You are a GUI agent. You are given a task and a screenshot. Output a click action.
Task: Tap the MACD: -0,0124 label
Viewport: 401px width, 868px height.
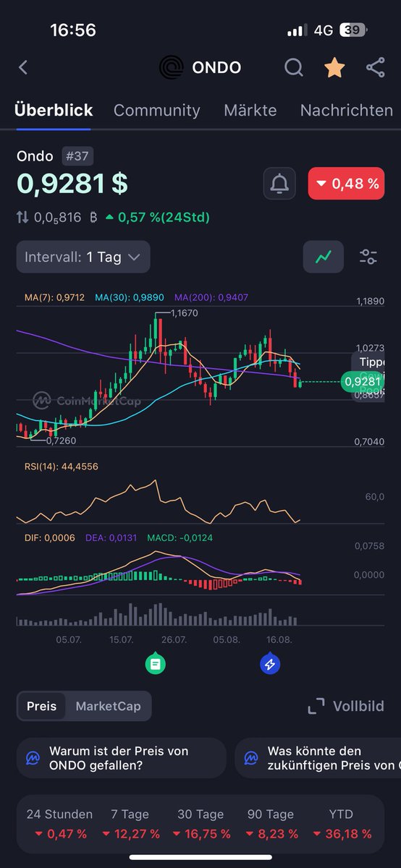click(180, 537)
